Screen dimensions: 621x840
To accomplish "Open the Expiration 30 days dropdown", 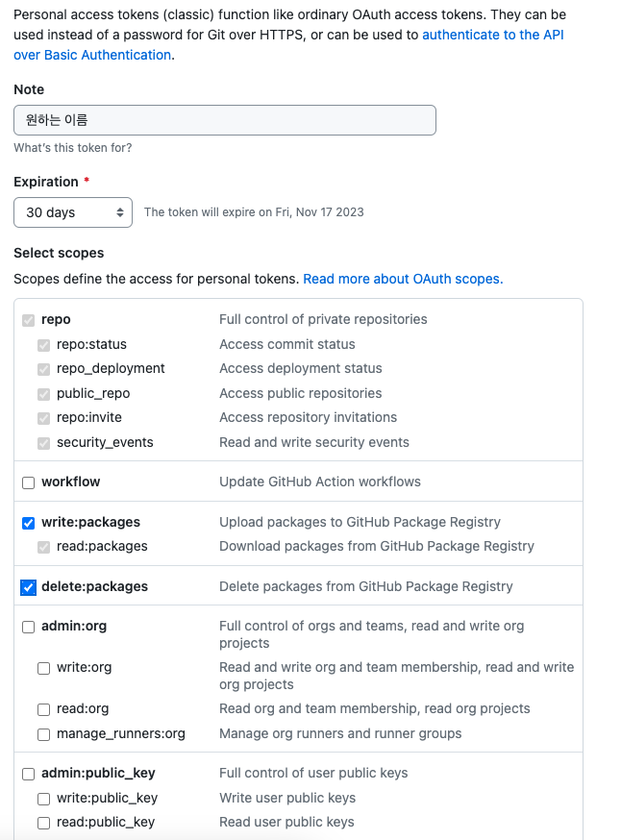I will coord(73,212).
